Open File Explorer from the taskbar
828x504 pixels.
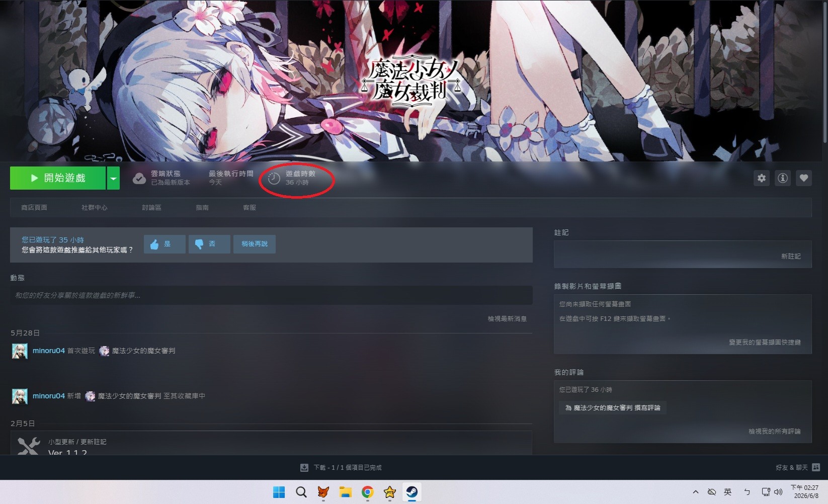click(x=345, y=492)
